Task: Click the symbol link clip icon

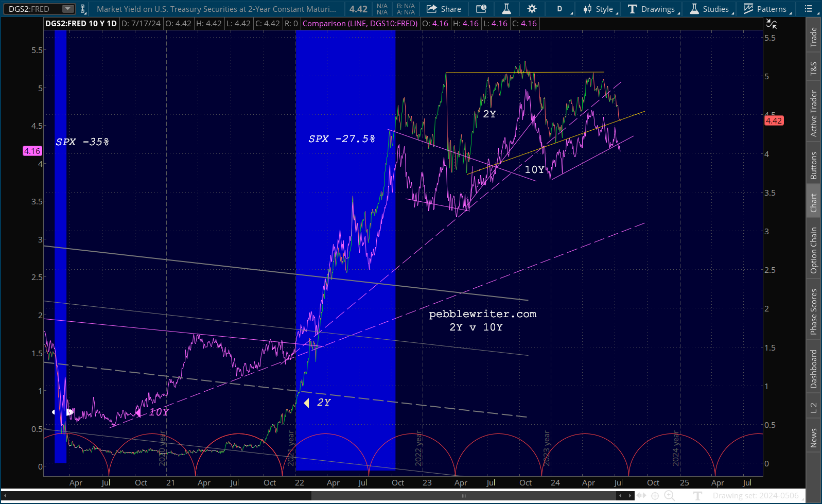Action: 82,9
